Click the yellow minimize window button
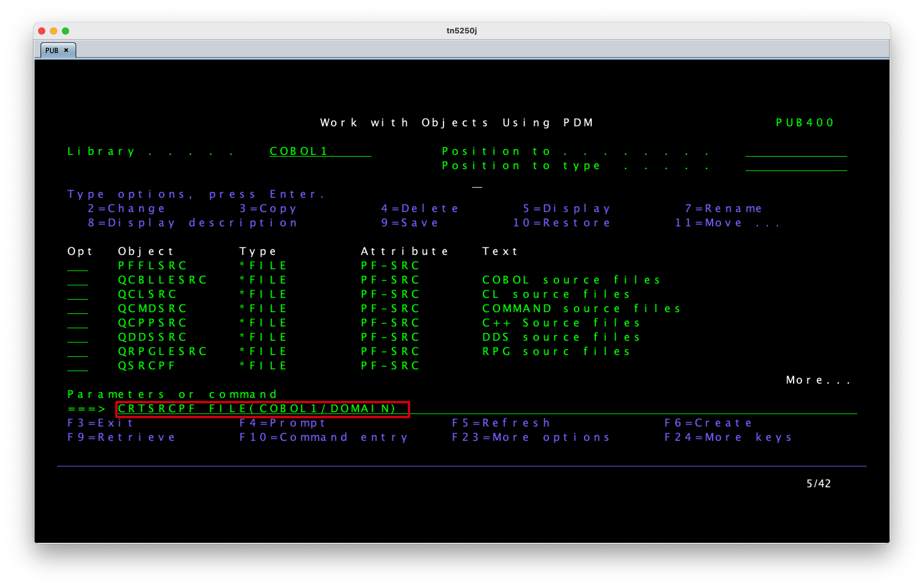This screenshot has width=924, height=588. (x=54, y=31)
